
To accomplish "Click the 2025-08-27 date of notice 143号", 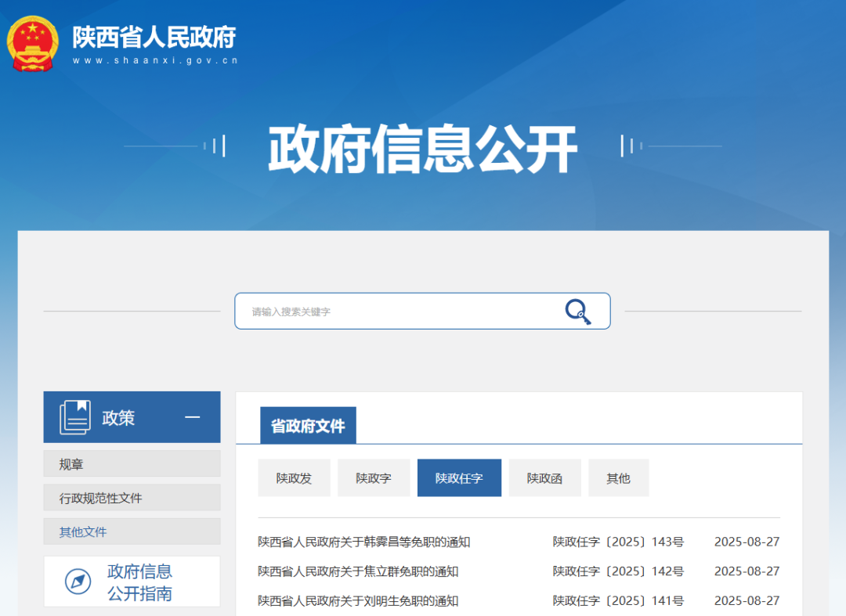I will (747, 542).
